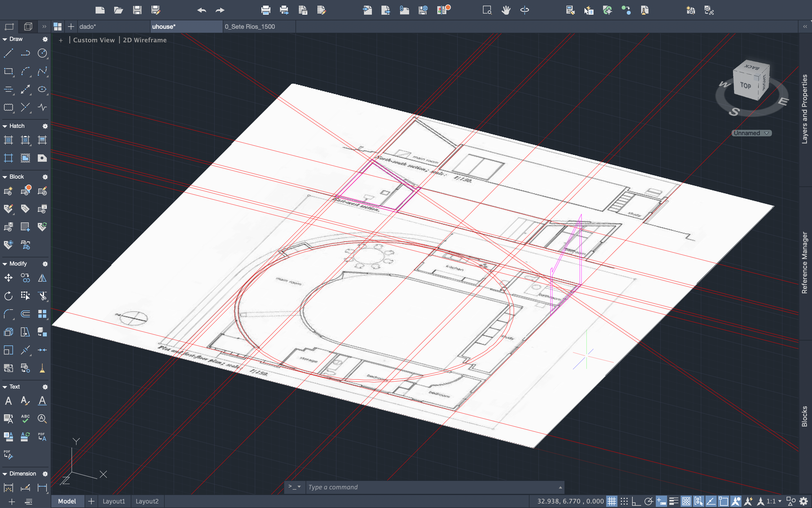
Task: Switch to the Layout1 tab
Action: coord(114,501)
